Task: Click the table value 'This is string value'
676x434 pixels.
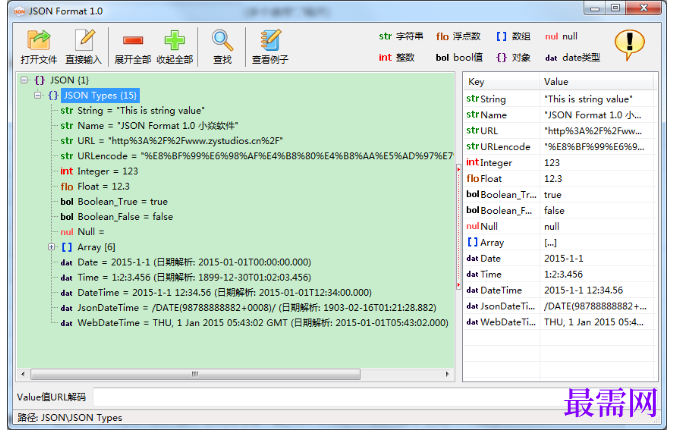Action: coord(588,99)
